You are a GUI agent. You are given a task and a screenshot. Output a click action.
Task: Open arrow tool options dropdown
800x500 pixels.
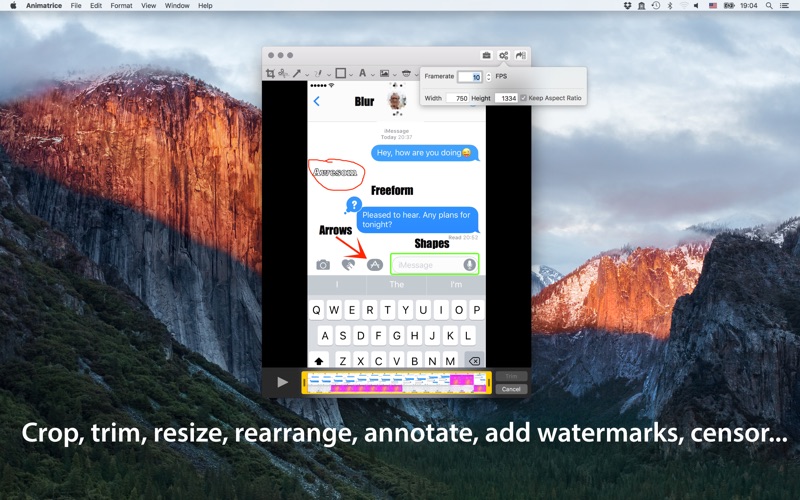click(307, 74)
